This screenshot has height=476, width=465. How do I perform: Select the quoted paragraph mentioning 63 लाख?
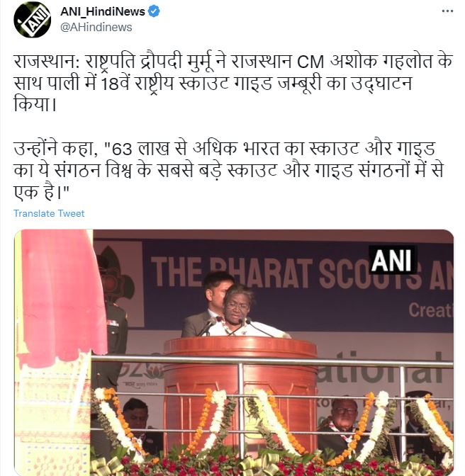click(229, 170)
